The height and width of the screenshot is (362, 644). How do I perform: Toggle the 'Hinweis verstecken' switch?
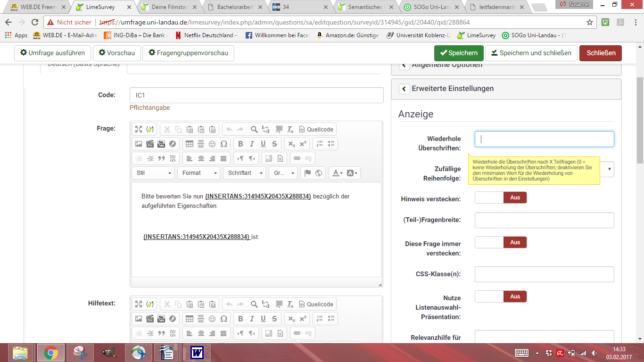click(x=500, y=197)
